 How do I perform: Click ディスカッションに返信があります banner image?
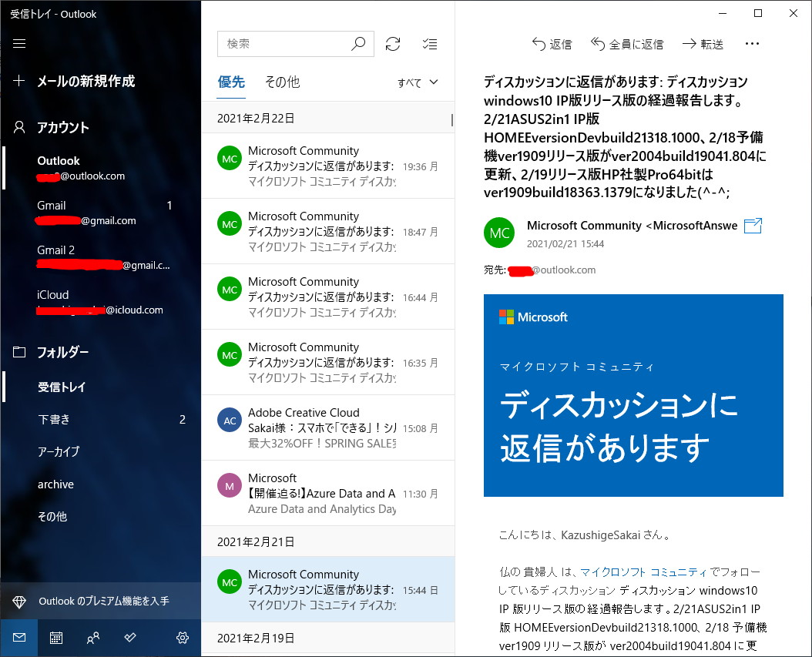(x=633, y=396)
